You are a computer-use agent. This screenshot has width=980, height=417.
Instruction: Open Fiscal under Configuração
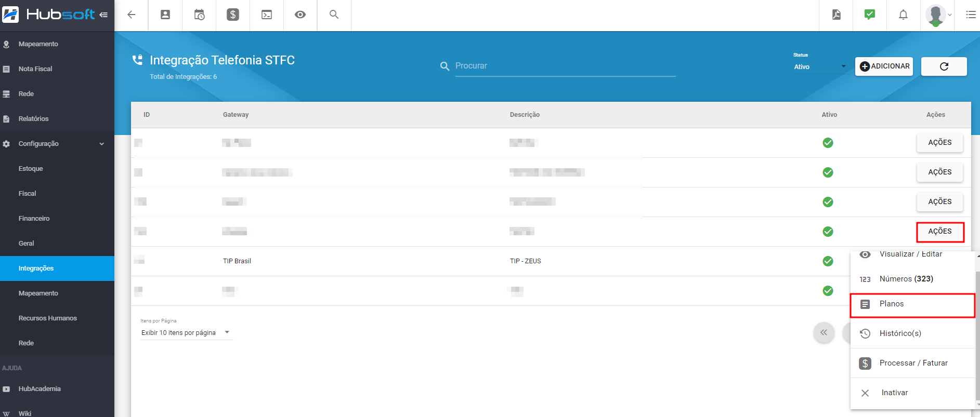[x=57, y=194]
